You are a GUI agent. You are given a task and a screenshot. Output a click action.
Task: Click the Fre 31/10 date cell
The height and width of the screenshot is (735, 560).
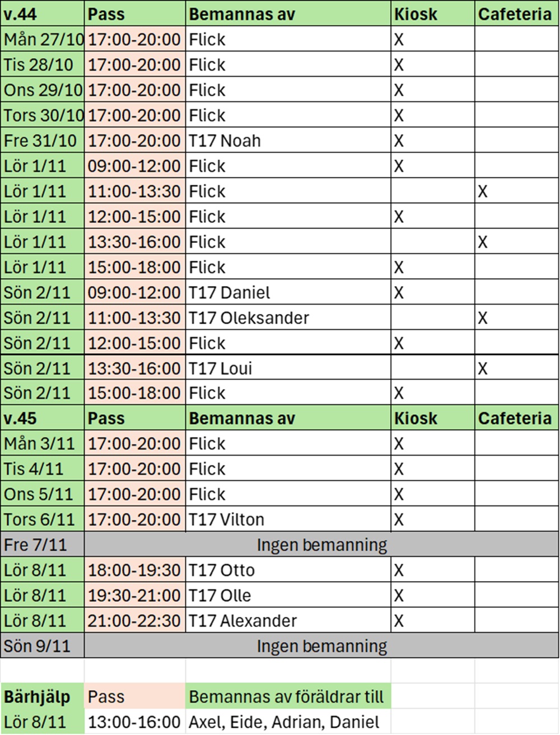(42, 141)
